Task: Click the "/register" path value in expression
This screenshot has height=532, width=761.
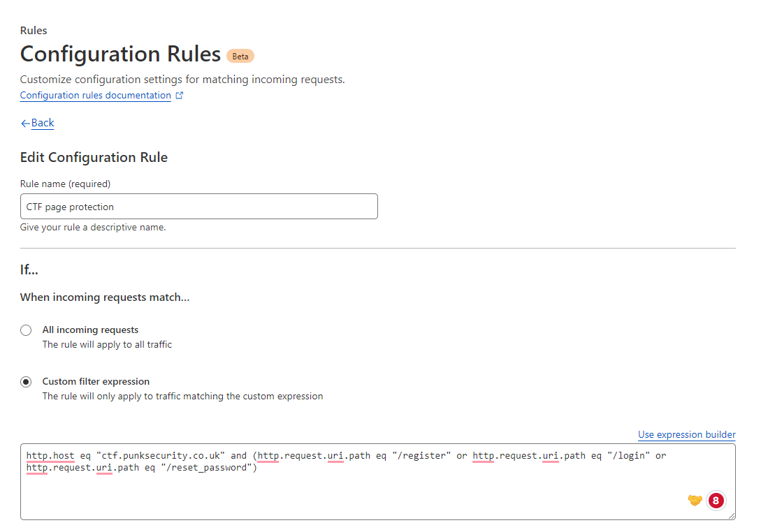Action: 419,456
